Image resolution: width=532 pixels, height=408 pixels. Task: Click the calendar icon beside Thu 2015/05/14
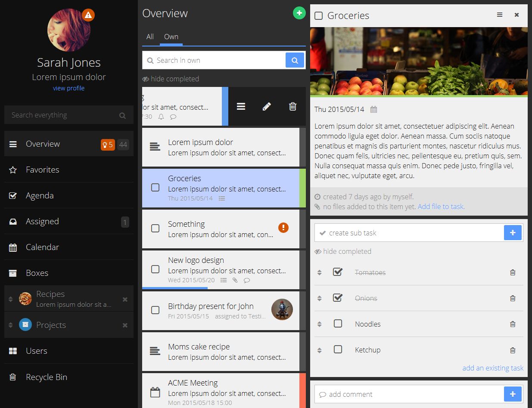[x=373, y=109]
